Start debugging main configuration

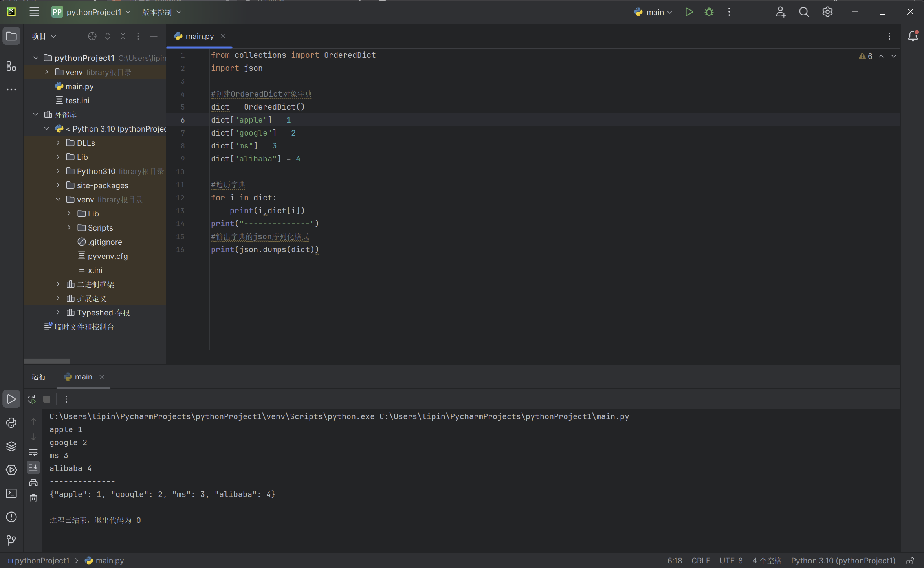tap(709, 12)
